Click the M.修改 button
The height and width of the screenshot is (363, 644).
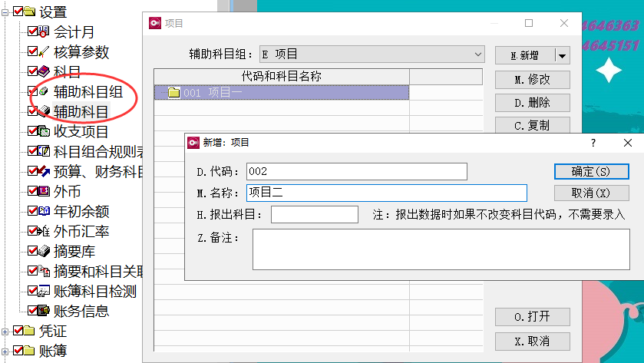(532, 80)
